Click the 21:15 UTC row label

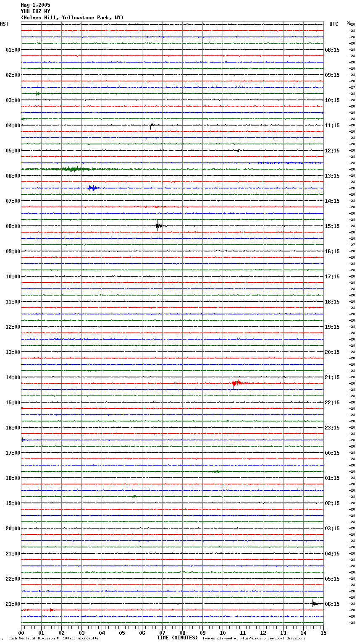pos(332,377)
